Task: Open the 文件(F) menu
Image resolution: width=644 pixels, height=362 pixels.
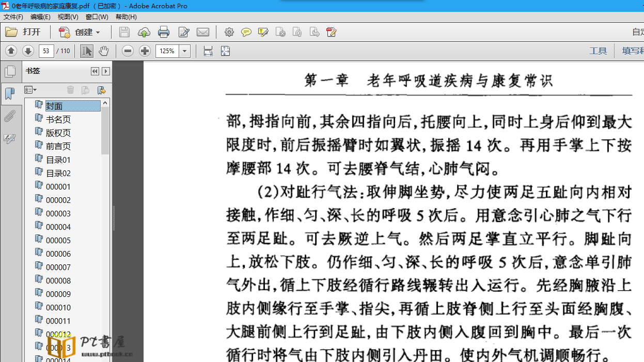Action: pos(13,17)
